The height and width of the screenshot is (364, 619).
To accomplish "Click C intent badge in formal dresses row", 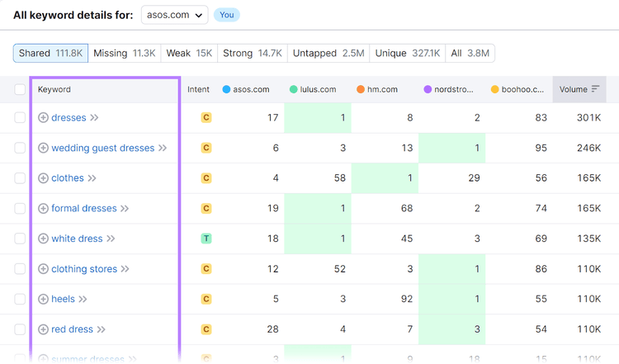I will [206, 209].
